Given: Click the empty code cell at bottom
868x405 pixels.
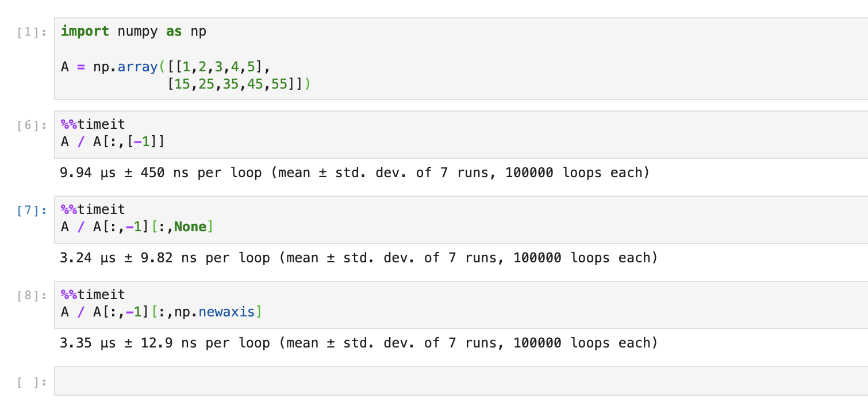Looking at the screenshot, I should 461,381.
